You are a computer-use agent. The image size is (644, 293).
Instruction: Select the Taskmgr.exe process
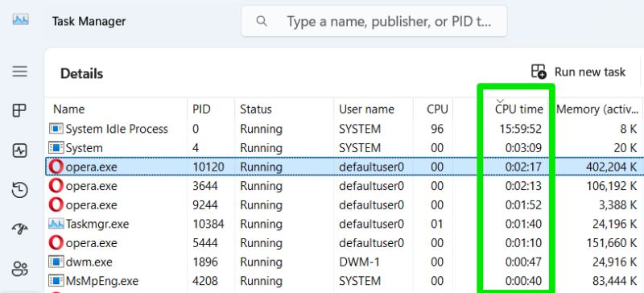point(345,224)
